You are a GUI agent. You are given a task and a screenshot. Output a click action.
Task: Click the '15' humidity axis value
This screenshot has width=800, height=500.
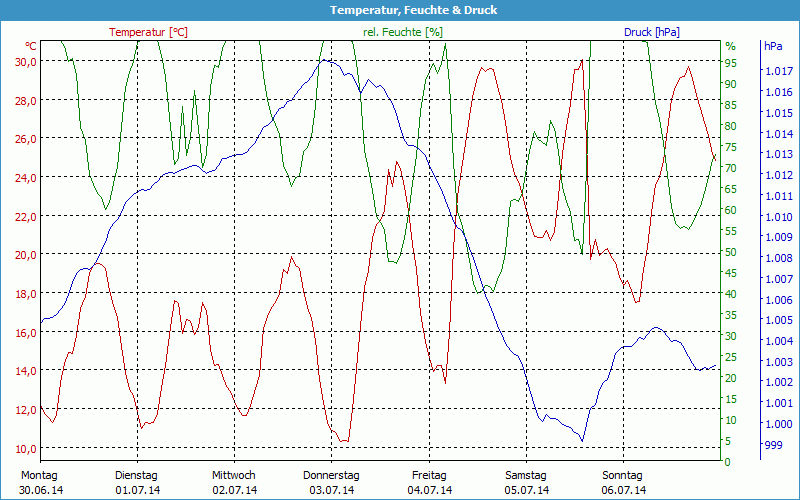(x=731, y=399)
